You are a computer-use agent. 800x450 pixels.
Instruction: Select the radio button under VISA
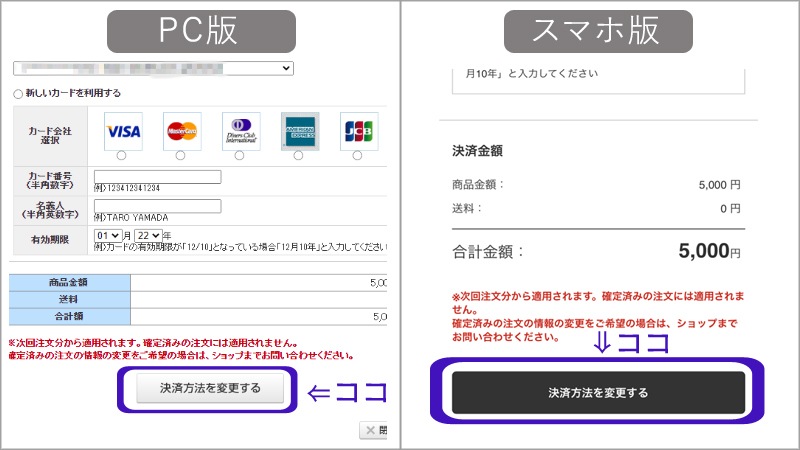(122, 156)
